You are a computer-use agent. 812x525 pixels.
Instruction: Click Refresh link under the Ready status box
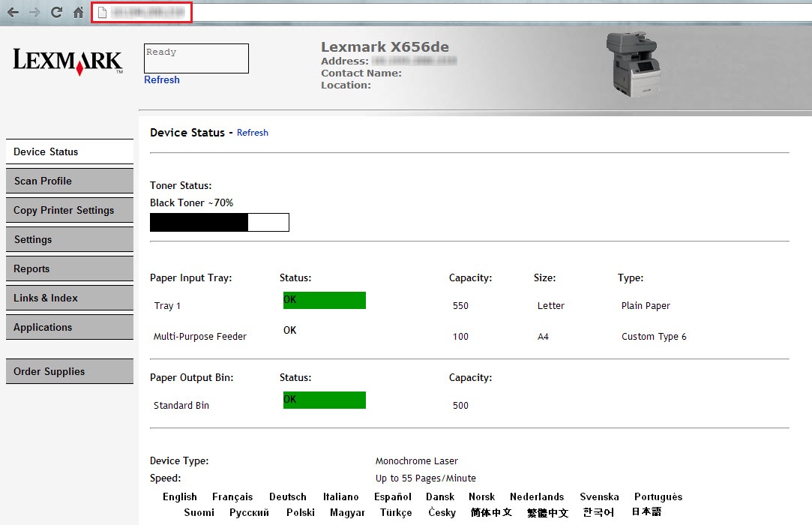[x=162, y=80]
